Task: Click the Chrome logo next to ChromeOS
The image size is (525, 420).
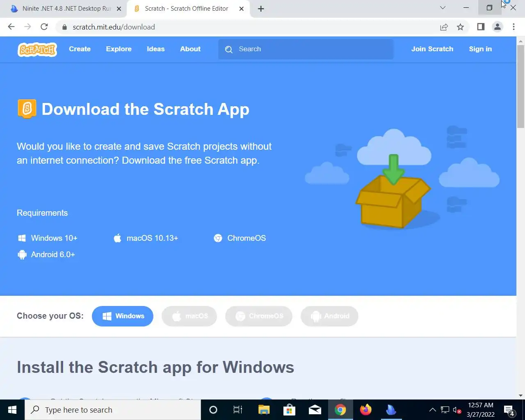Action: tap(218, 238)
